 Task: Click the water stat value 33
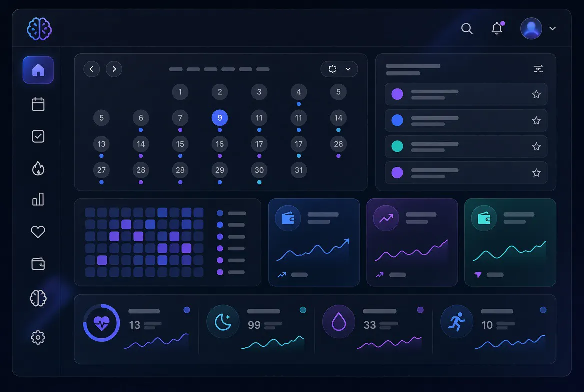click(370, 325)
